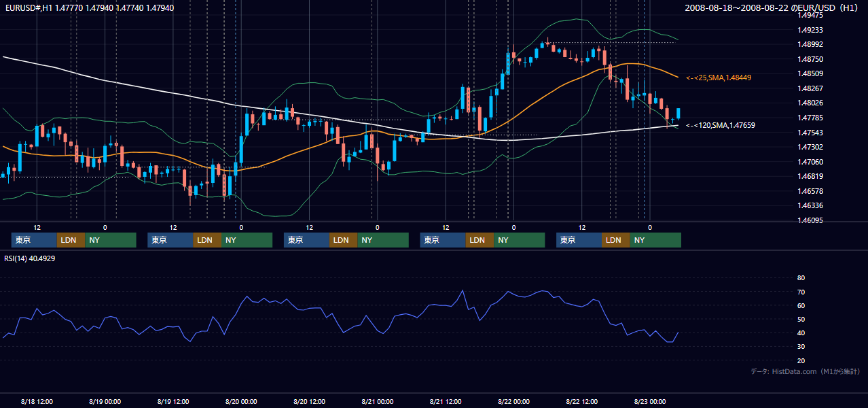Click price axis value 1.48026
The image size is (868, 408).
click(811, 103)
